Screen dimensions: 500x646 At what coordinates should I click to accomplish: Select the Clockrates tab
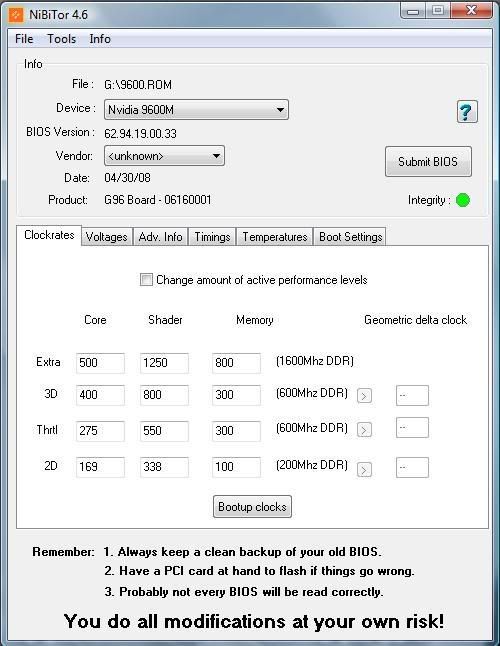pyautogui.click(x=49, y=235)
